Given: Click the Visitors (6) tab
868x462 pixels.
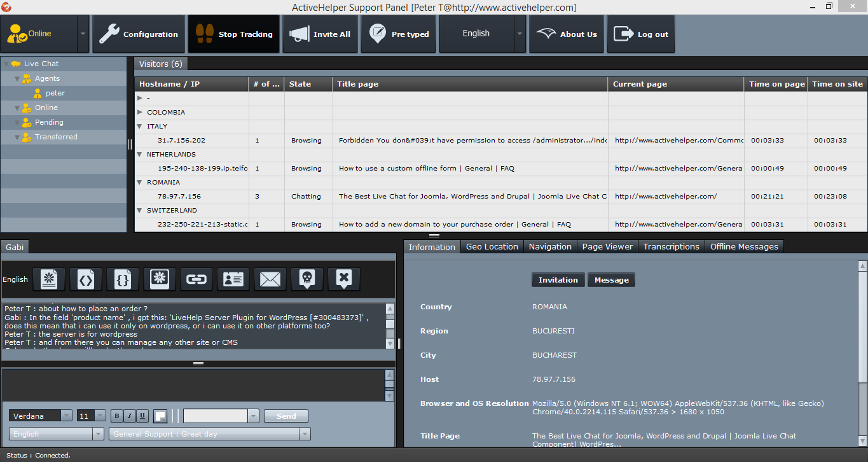Looking at the screenshot, I should [x=160, y=64].
